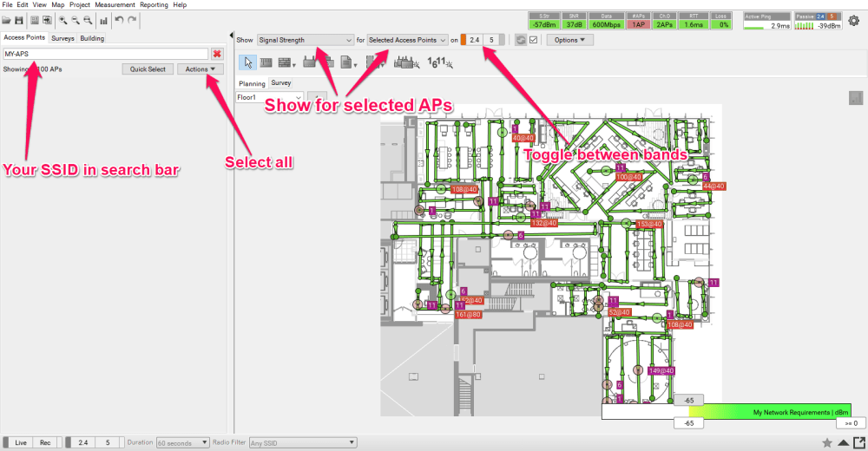
Task: Click the Quick Select button
Action: click(148, 69)
